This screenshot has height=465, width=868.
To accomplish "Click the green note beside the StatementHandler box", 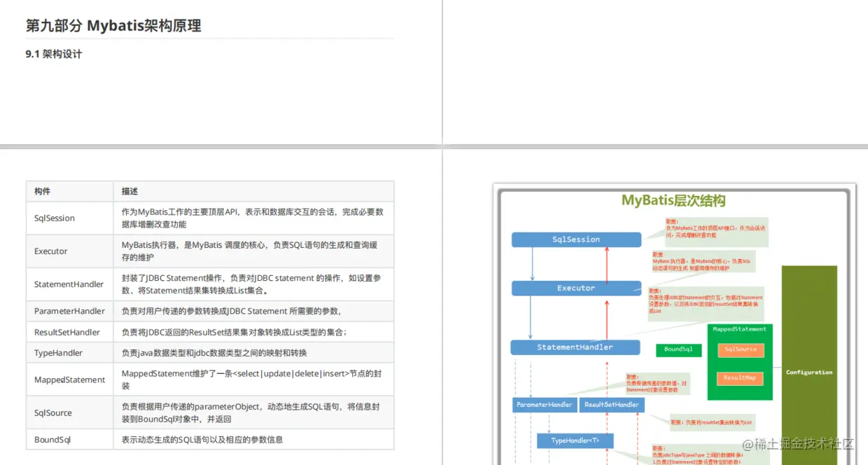I will pyautogui.click(x=706, y=303).
